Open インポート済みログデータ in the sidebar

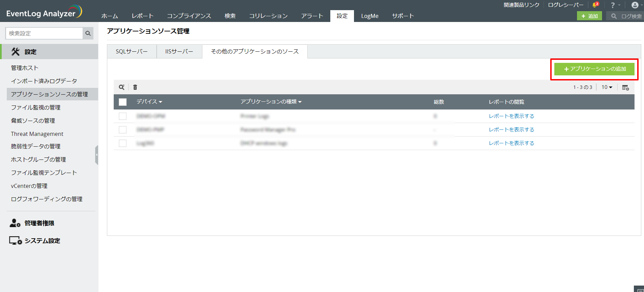point(44,81)
